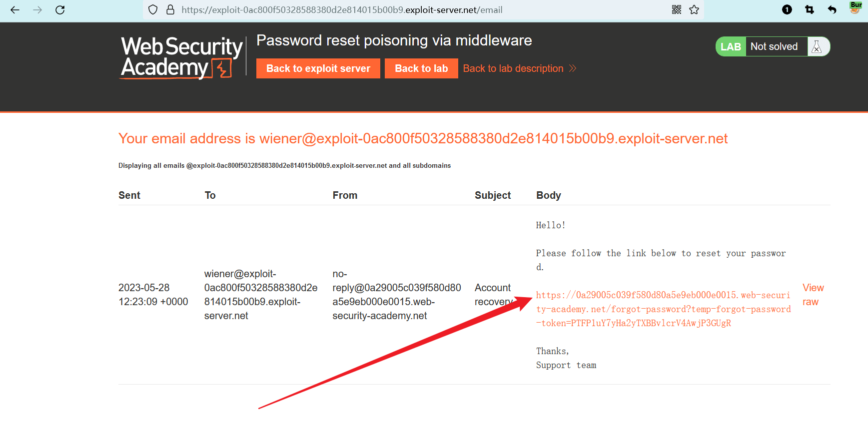Click the Not solved lab status
This screenshot has height=430, width=868.
tap(774, 47)
